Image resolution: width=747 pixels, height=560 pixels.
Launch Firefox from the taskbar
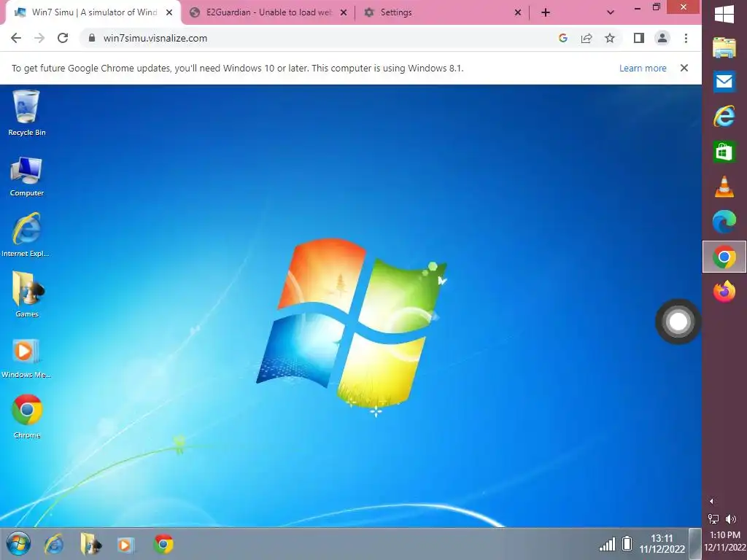tap(724, 292)
